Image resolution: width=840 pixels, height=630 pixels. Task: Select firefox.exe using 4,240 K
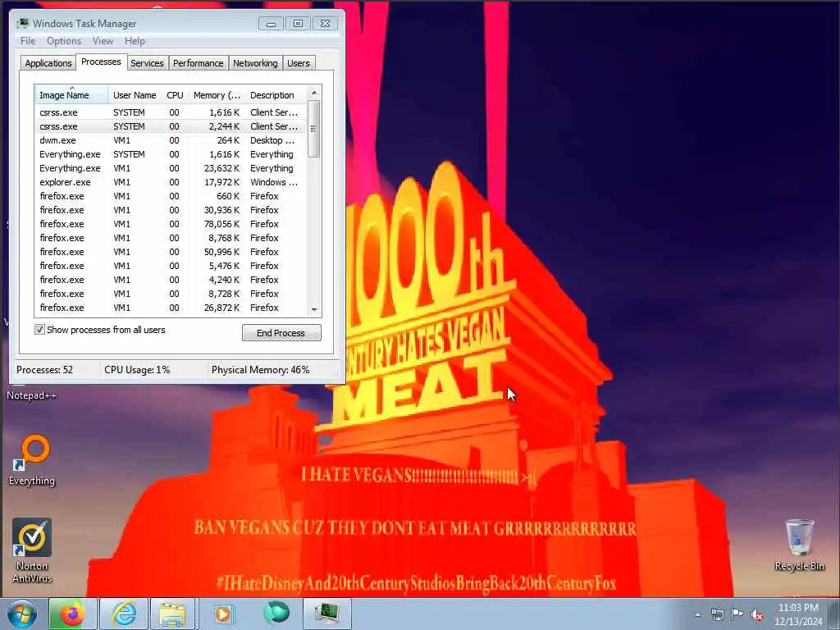171,280
